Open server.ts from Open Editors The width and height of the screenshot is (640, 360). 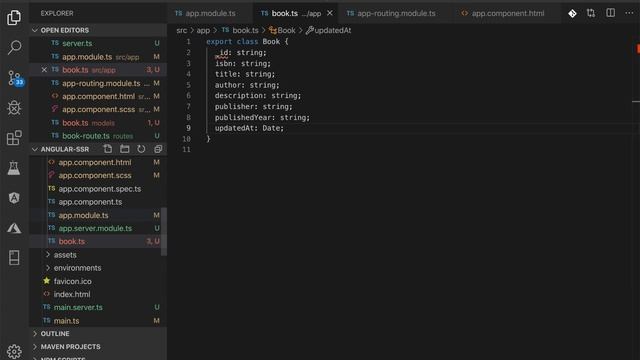pyautogui.click(x=98, y=43)
